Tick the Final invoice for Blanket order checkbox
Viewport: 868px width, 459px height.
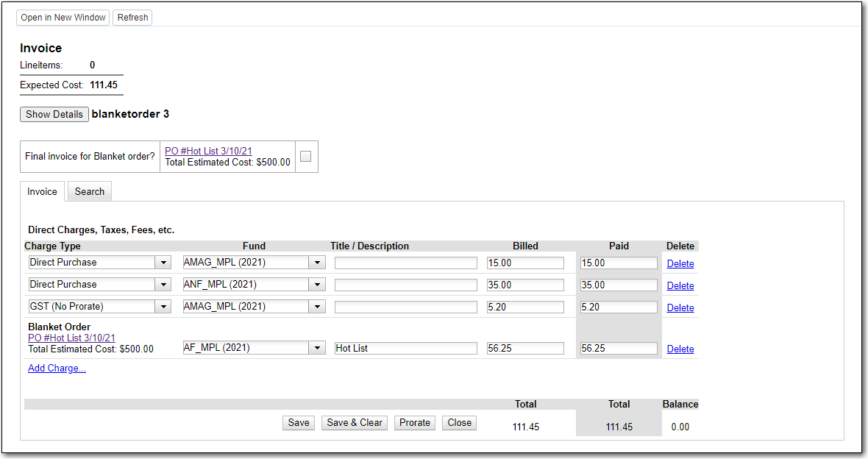[306, 156]
